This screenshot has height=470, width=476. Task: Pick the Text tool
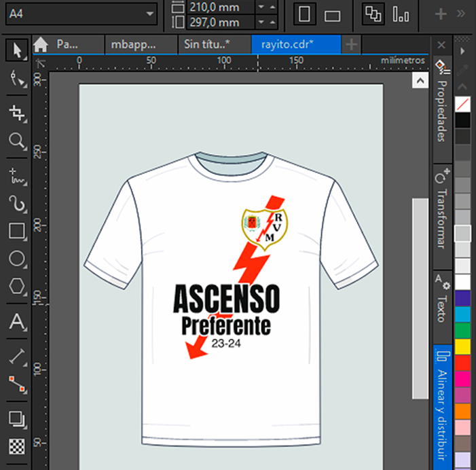click(x=17, y=322)
